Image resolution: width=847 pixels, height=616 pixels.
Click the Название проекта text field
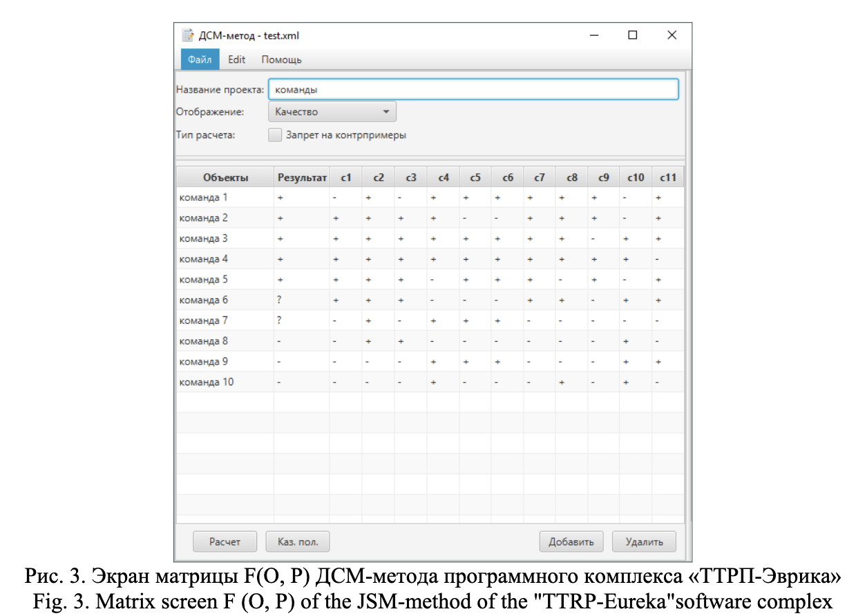[473, 90]
